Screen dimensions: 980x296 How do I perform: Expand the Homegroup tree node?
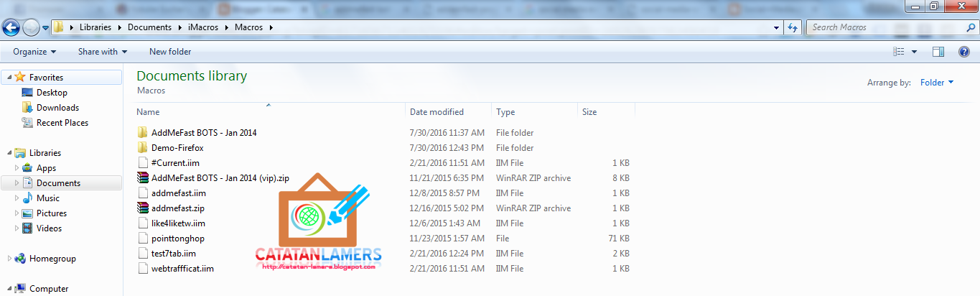tap(9, 259)
